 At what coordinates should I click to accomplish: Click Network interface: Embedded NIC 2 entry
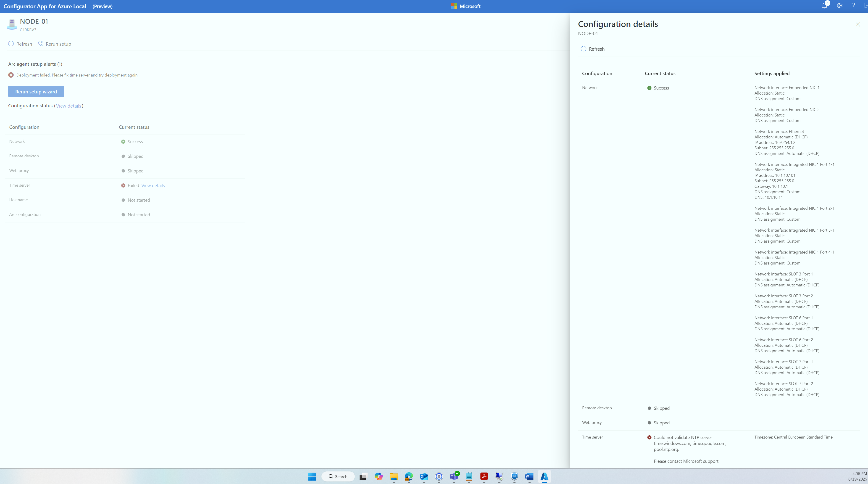(787, 110)
